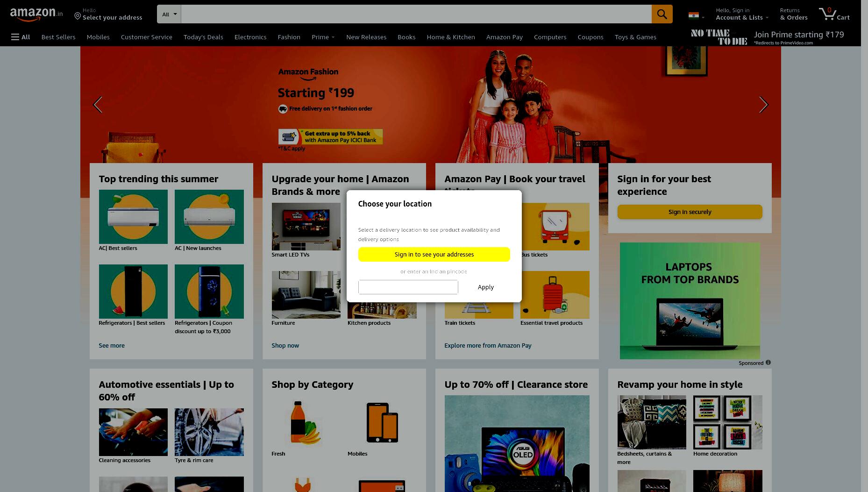Viewport: 868px width, 492px height.
Task: Click the main search text field
Action: (x=416, y=14)
